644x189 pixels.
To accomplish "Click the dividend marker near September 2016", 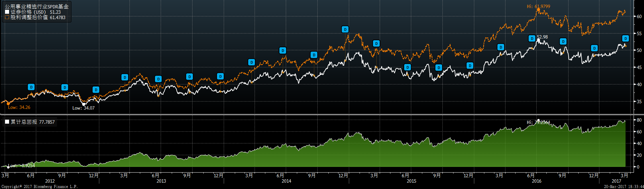I will [x=563, y=42].
